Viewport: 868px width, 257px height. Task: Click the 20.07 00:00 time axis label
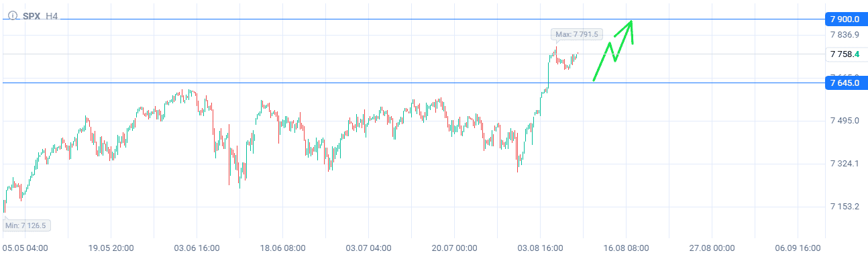click(454, 248)
